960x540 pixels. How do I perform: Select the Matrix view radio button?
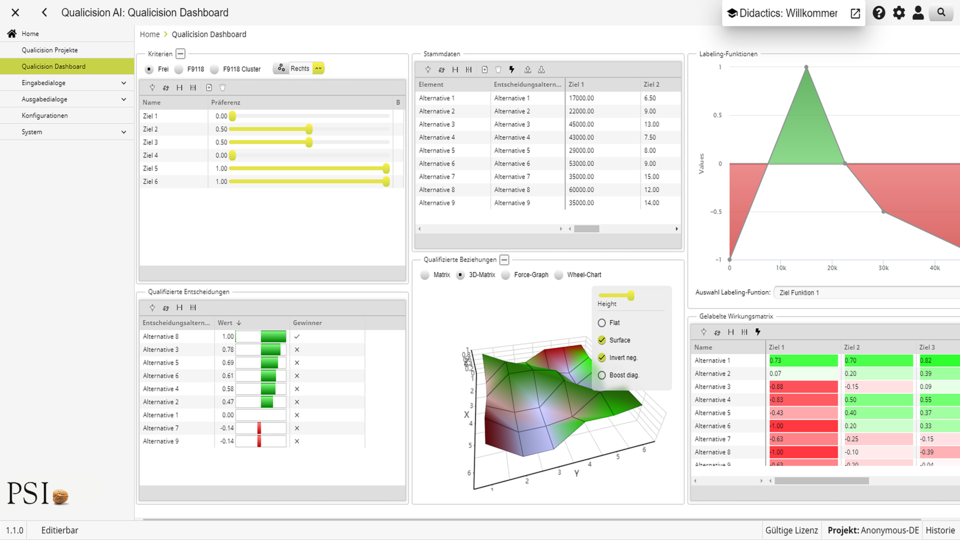point(425,275)
